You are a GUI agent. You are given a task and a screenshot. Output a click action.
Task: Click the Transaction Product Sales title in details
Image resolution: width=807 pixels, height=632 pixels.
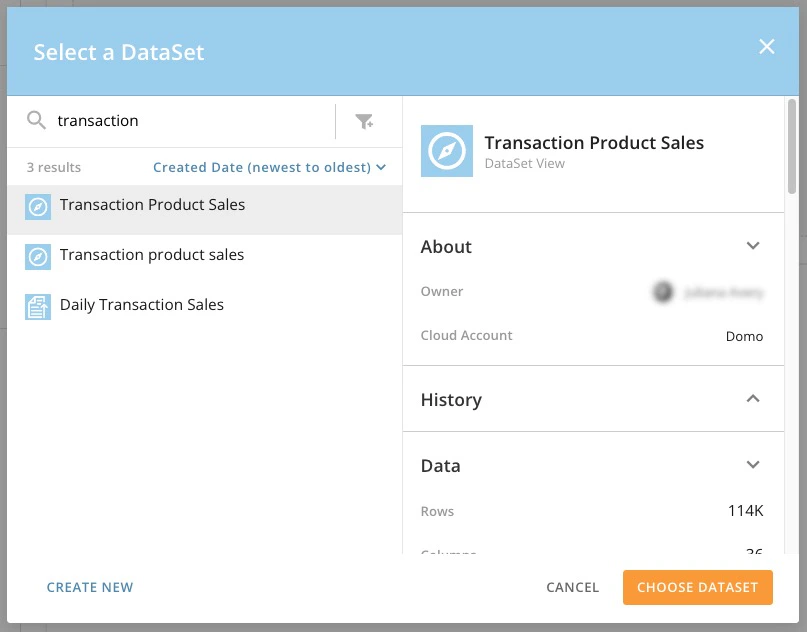click(594, 143)
